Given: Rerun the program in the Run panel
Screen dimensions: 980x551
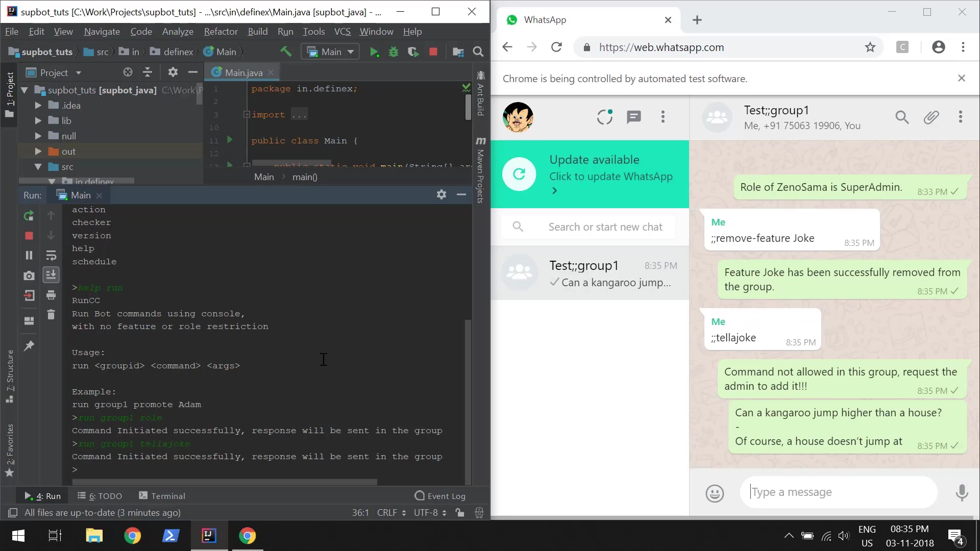Looking at the screenshot, I should click(x=29, y=216).
